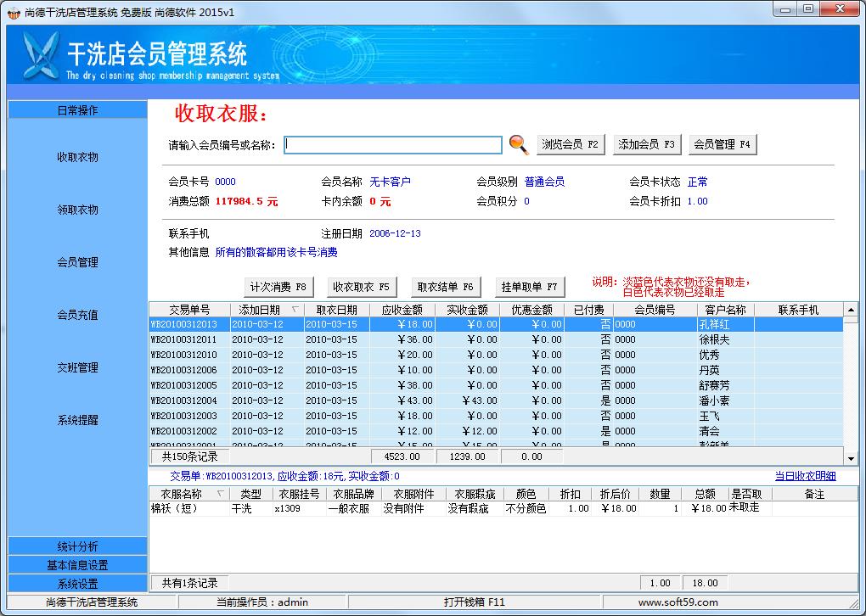Viewport: 866px width, 616px height.
Task: Select the 棉袄（短） clothing detail row
Action: [x=503, y=508]
